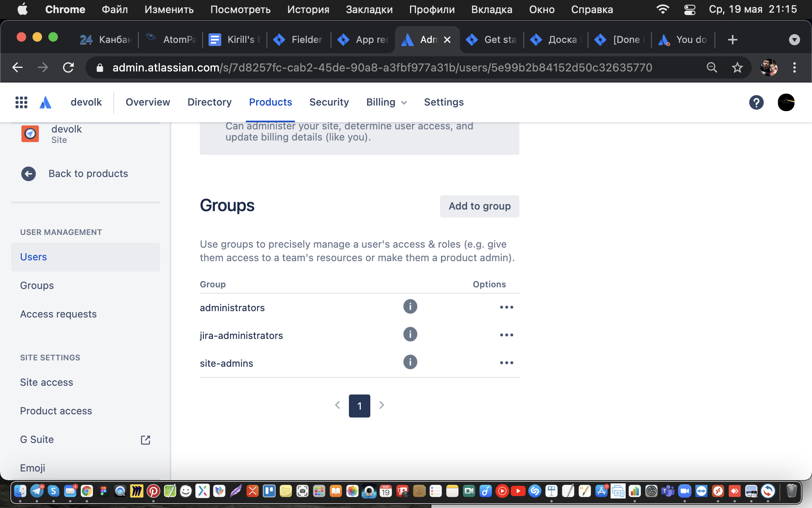Click the bookmark star in the address bar
Viewport: 812px width, 508px height.
pos(737,67)
